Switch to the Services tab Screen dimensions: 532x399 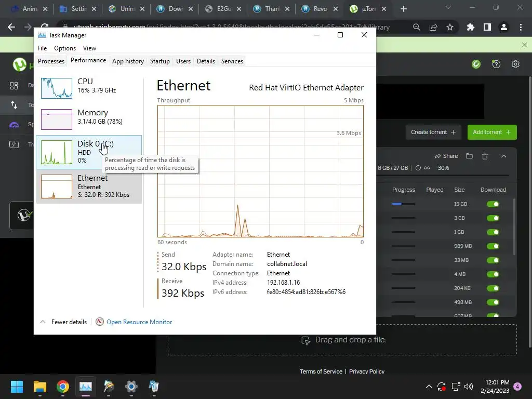coord(232,61)
